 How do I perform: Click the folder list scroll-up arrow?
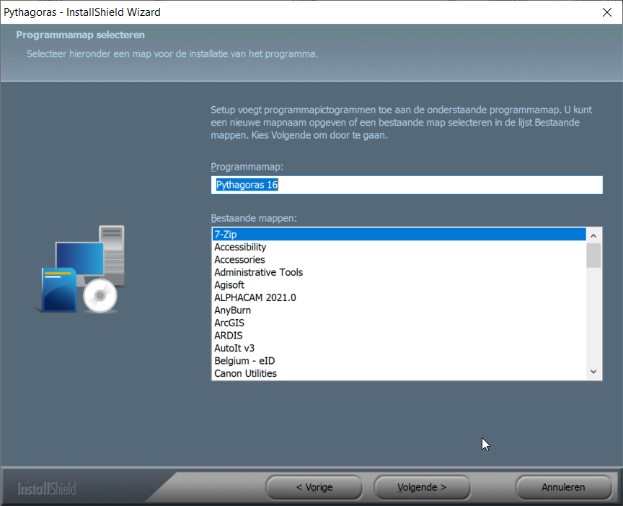click(x=594, y=236)
